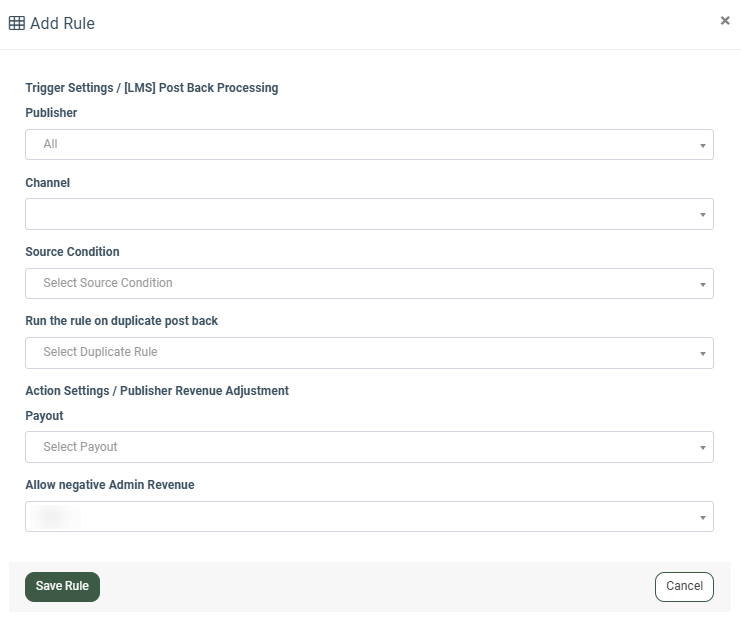The height and width of the screenshot is (623, 741).
Task: Open the Select Duplicate Rule dropdown
Action: click(x=360, y=352)
